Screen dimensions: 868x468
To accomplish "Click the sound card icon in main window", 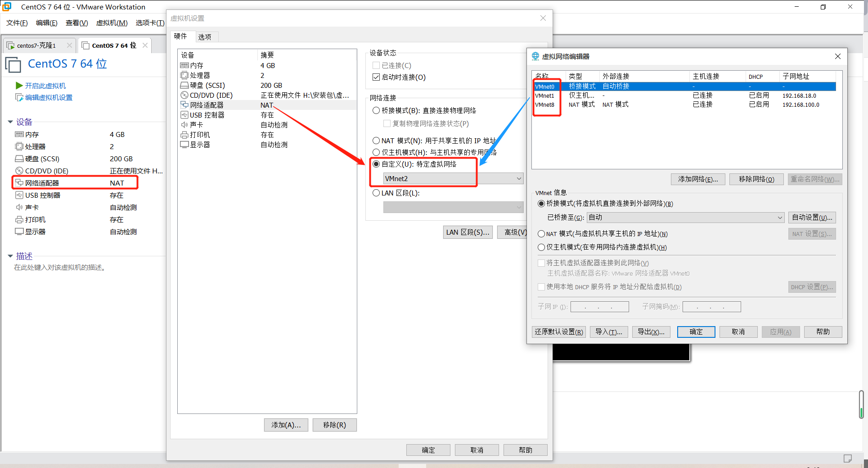I will (x=19, y=207).
